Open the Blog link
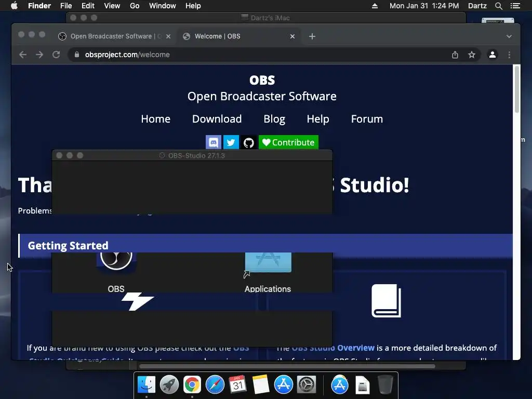 pyautogui.click(x=274, y=119)
